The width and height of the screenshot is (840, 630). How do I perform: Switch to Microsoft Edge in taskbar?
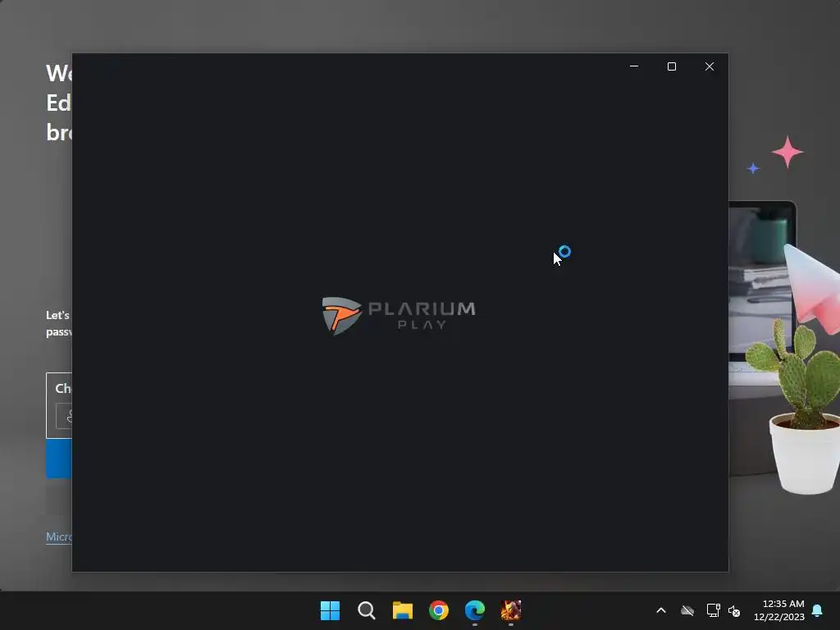point(475,610)
